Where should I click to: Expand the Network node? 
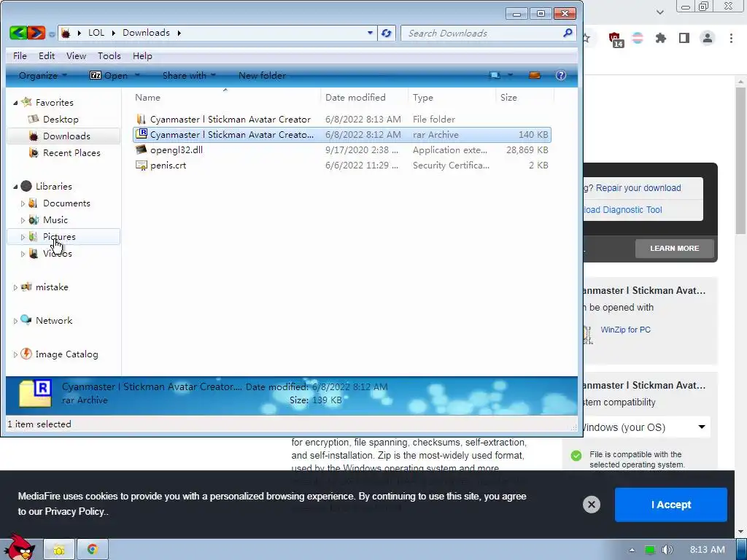coord(15,321)
